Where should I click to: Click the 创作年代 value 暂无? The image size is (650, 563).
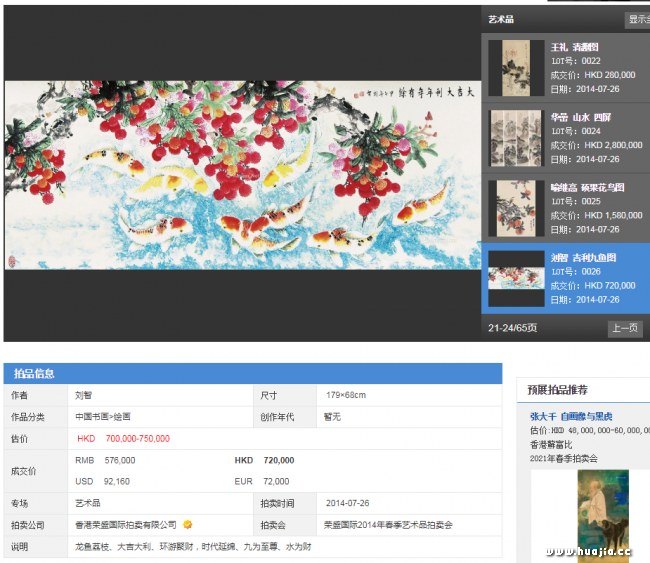point(332,417)
